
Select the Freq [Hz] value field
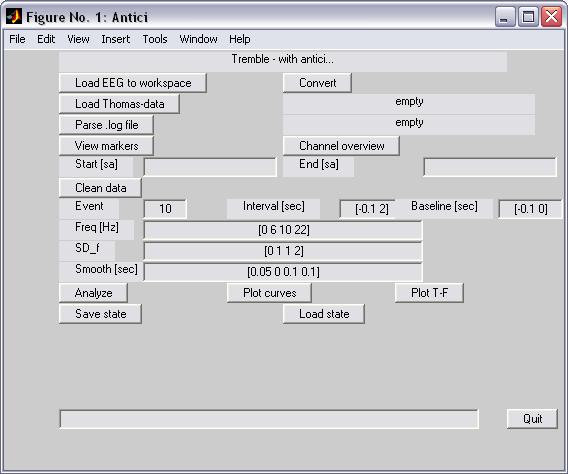pyautogui.click(x=283, y=230)
